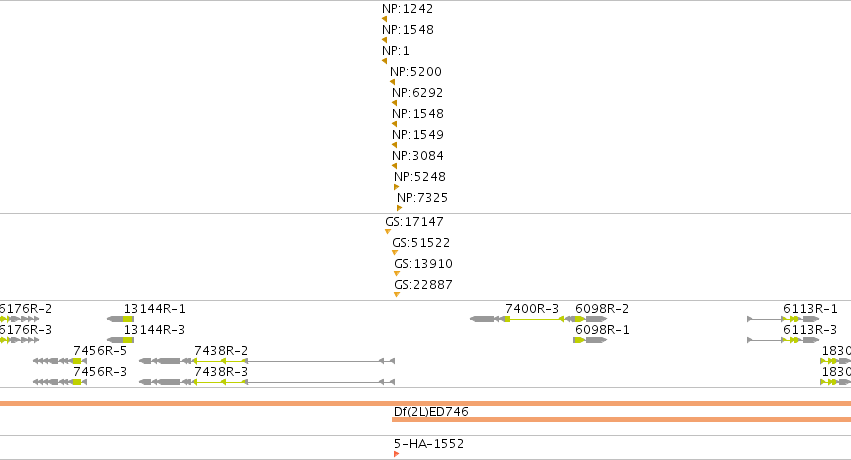Click the 6098R-2 label
The image size is (851, 460).
tap(602, 309)
